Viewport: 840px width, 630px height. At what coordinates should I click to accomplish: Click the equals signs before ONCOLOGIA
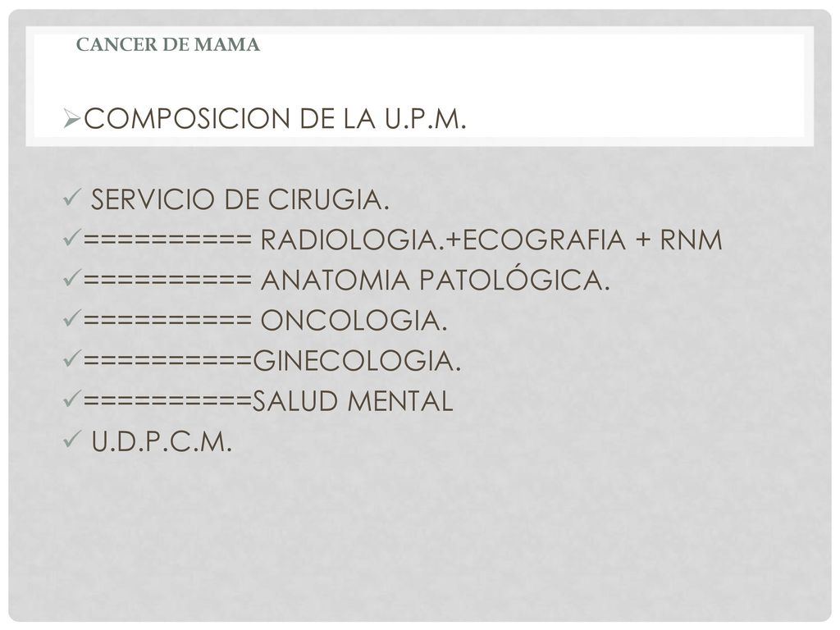pos(167,321)
